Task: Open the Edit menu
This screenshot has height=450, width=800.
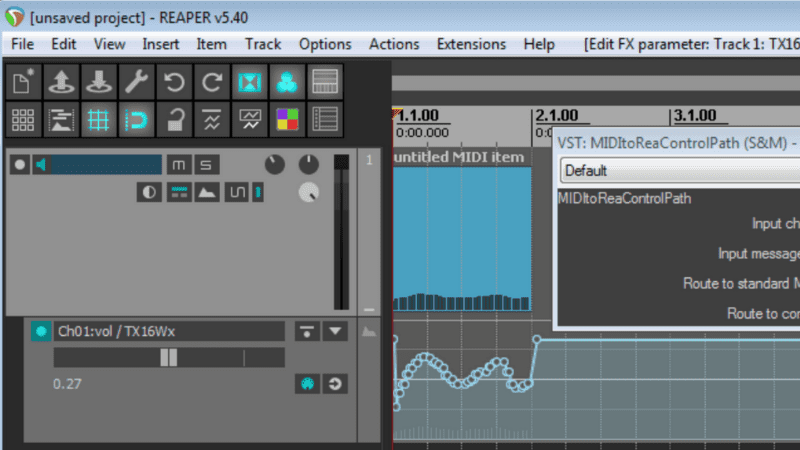Action: [64, 44]
